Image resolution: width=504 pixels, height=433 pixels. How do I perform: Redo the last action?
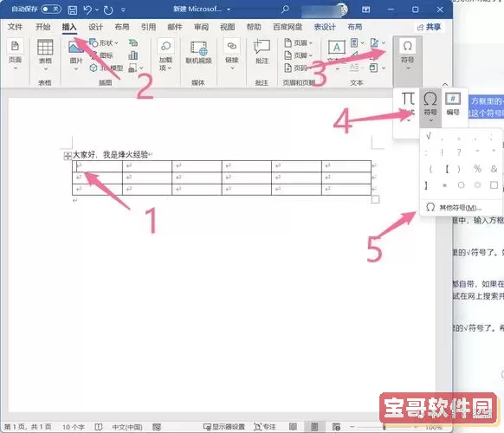pyautogui.click(x=108, y=10)
